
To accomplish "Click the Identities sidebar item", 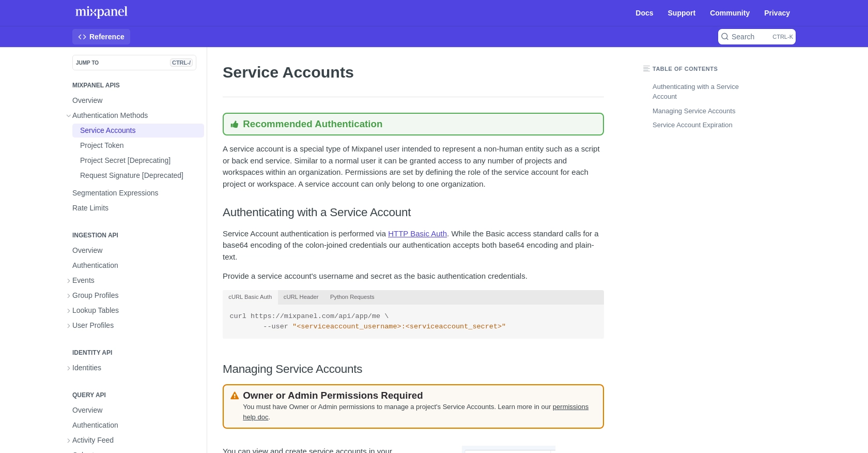I will [87, 368].
